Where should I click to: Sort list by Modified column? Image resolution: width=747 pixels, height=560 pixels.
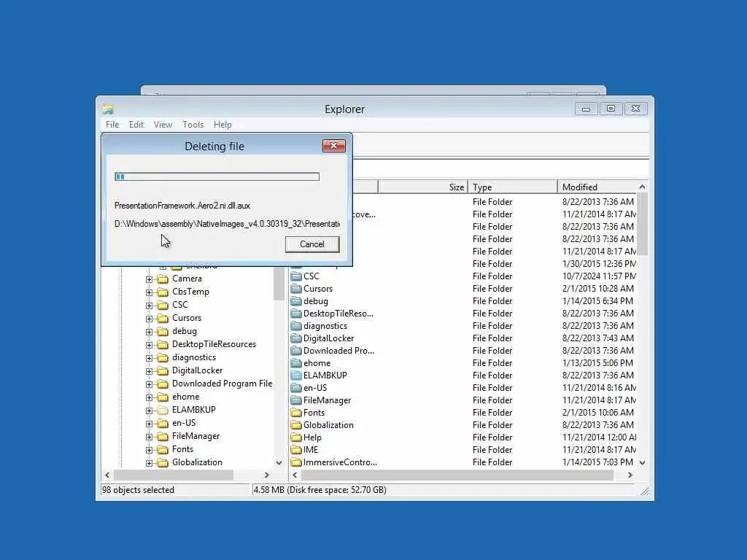point(597,187)
